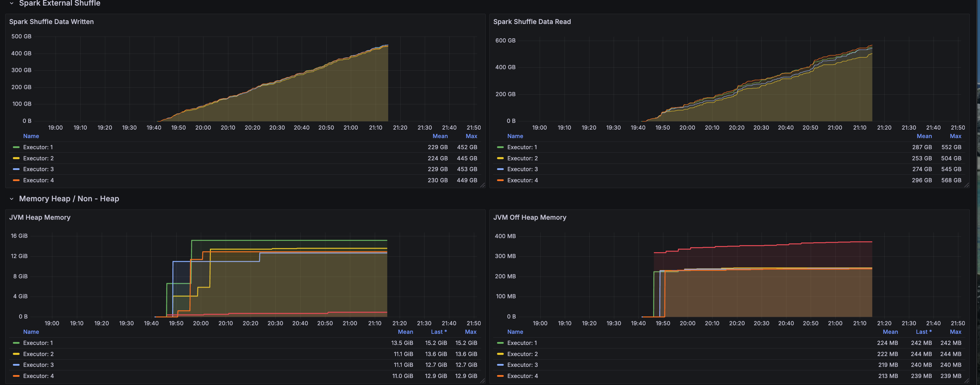This screenshot has height=385, width=980.
Task: Sort JVM Heap Memory legend by Last *
Action: click(x=439, y=332)
